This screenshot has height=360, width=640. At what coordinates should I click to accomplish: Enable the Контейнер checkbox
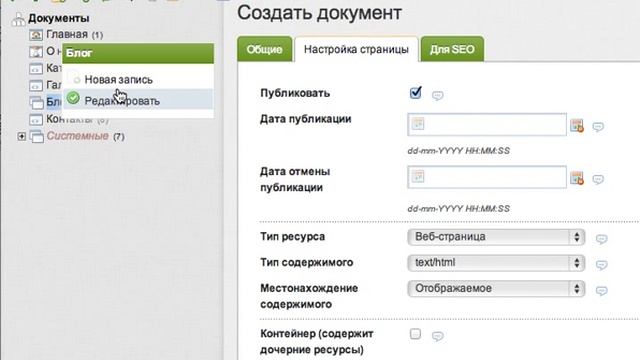(x=415, y=334)
